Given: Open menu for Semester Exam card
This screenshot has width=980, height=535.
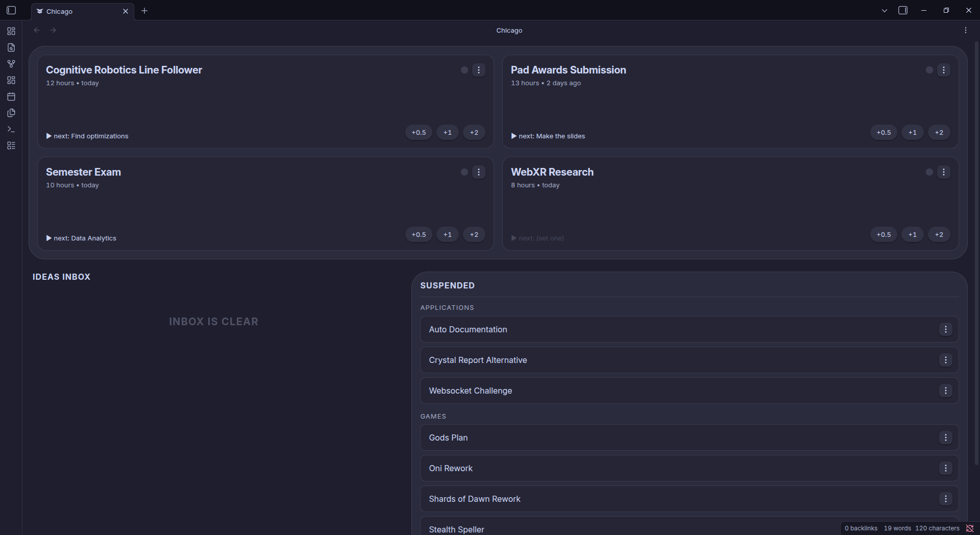Looking at the screenshot, I should pos(479,172).
